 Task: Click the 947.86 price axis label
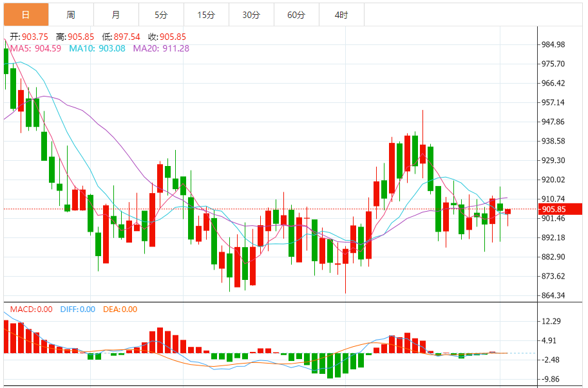(x=553, y=122)
